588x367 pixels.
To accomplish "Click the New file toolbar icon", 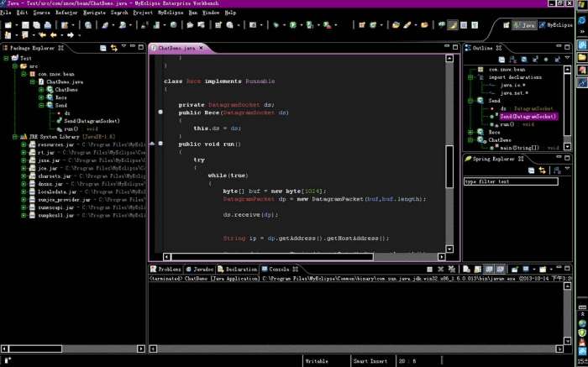I will [8, 25].
